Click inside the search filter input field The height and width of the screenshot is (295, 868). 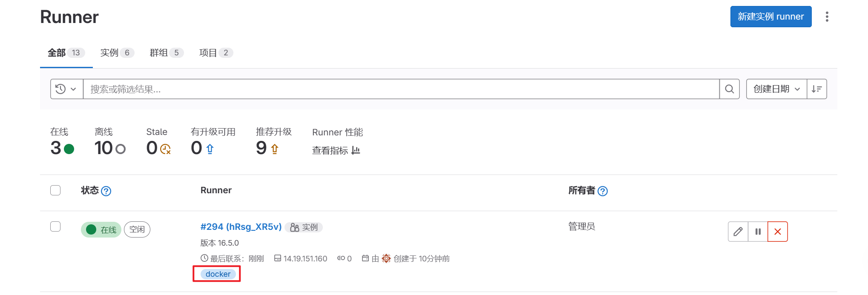[383, 89]
